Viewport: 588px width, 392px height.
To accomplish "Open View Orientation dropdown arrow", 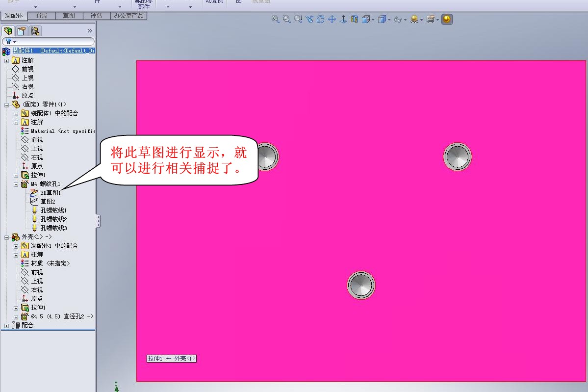I will point(373,20).
